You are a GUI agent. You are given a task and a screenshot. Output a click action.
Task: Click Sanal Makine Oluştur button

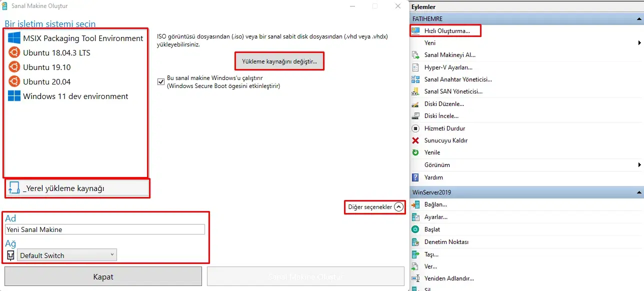(x=305, y=276)
